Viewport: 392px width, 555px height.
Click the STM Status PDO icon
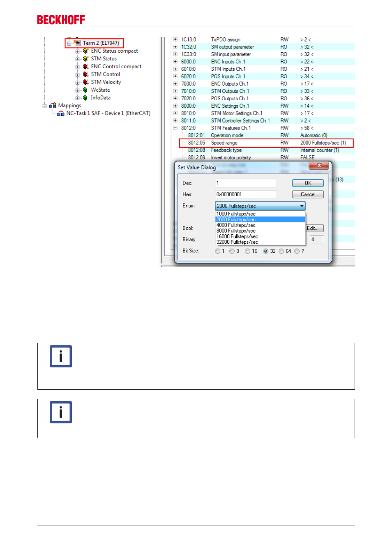tap(85, 59)
